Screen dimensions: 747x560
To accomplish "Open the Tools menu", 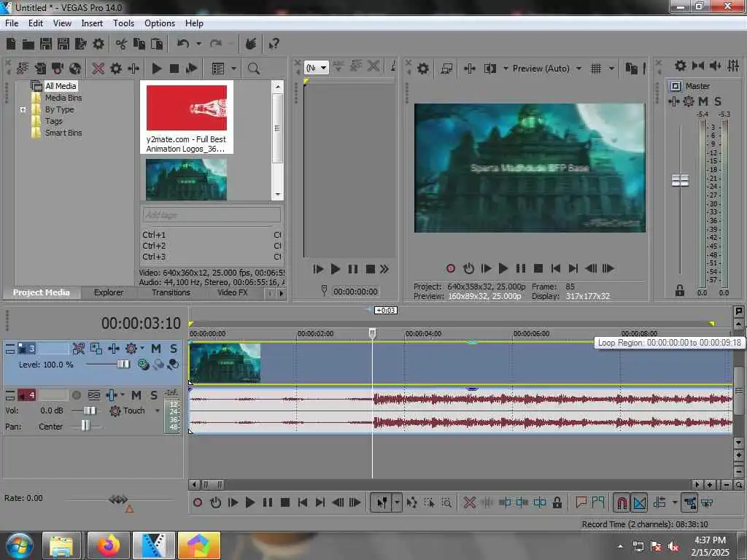I will [123, 23].
